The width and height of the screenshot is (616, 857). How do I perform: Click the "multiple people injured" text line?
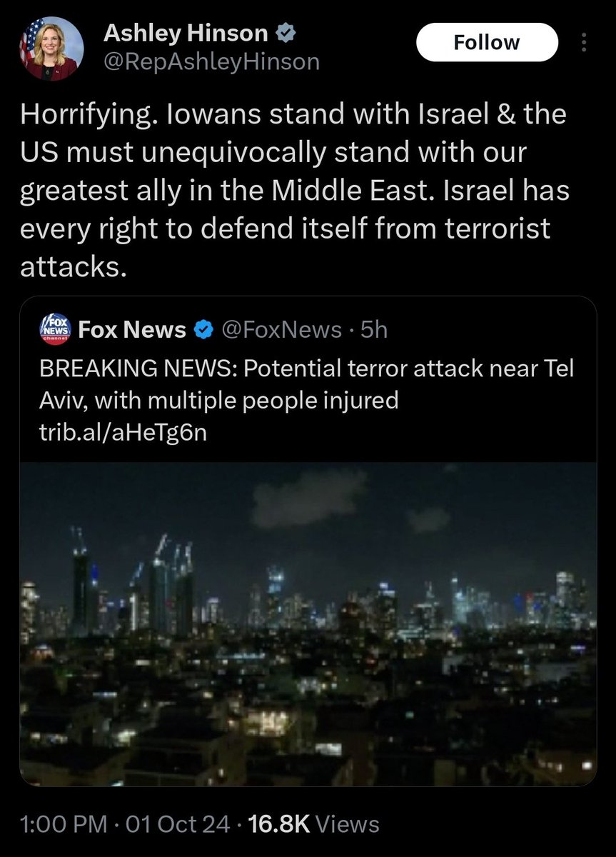(218, 401)
